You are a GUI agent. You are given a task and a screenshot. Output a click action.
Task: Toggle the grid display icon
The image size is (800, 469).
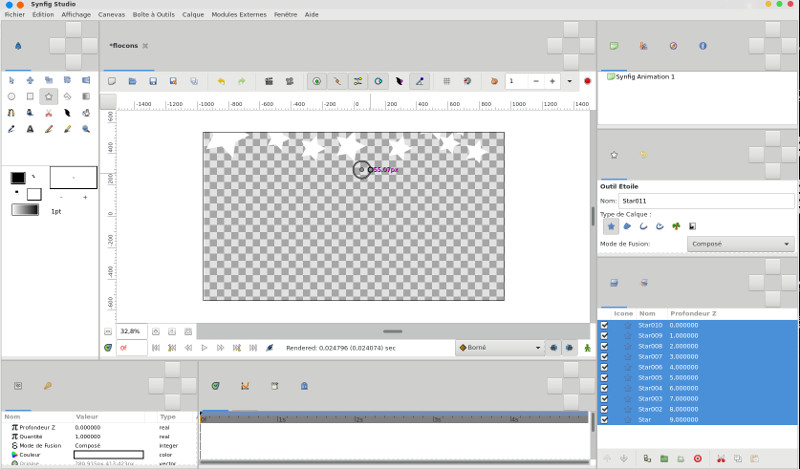(446, 81)
